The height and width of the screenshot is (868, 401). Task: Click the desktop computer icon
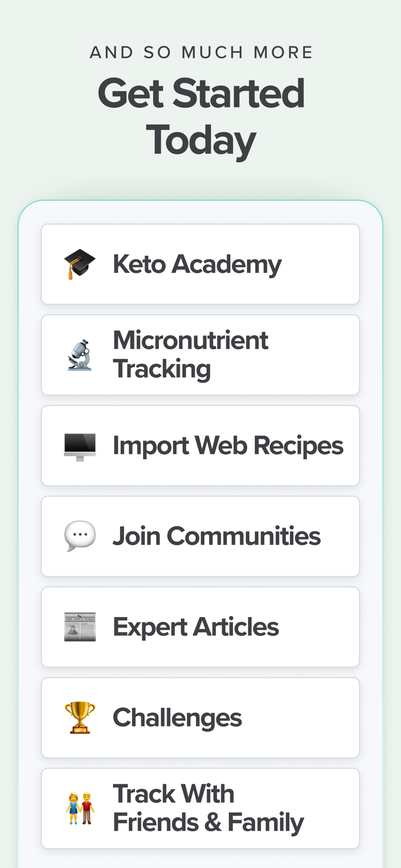[80, 447]
